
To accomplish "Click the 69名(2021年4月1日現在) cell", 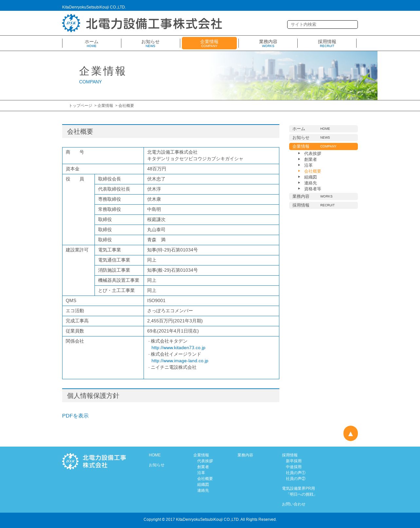I will click(211, 331).
